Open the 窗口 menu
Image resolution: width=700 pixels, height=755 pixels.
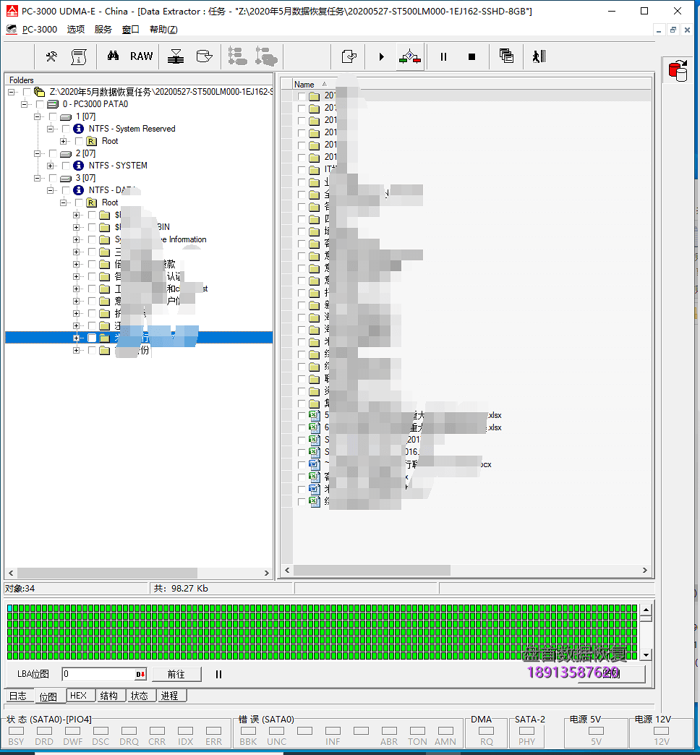coord(130,30)
